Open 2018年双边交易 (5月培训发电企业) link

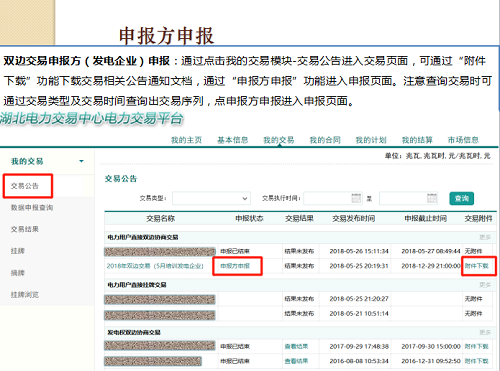155,266
